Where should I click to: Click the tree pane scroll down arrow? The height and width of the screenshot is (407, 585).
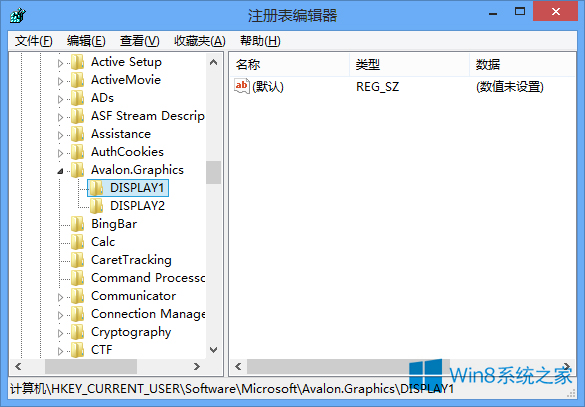tap(213, 350)
